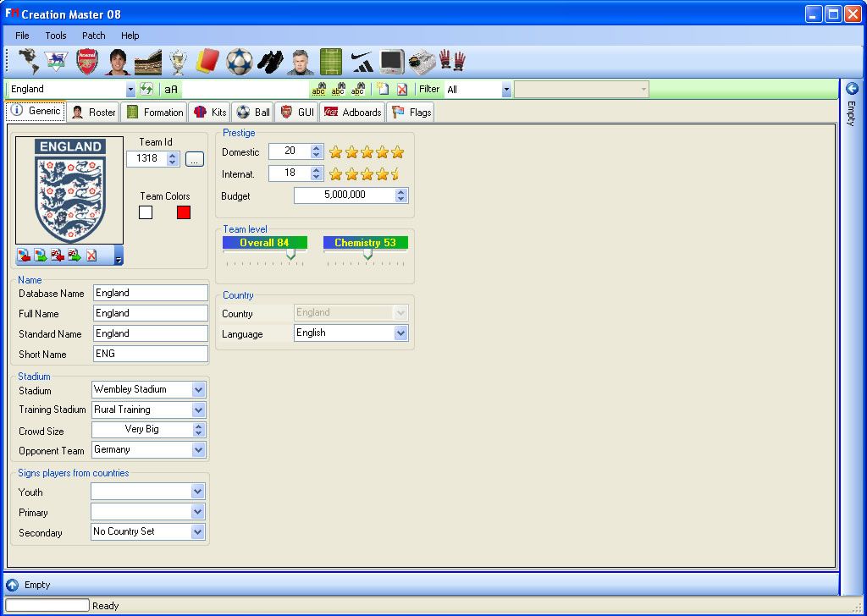867x616 pixels.
Task: Switch to the Roster tab
Action: pyautogui.click(x=94, y=113)
